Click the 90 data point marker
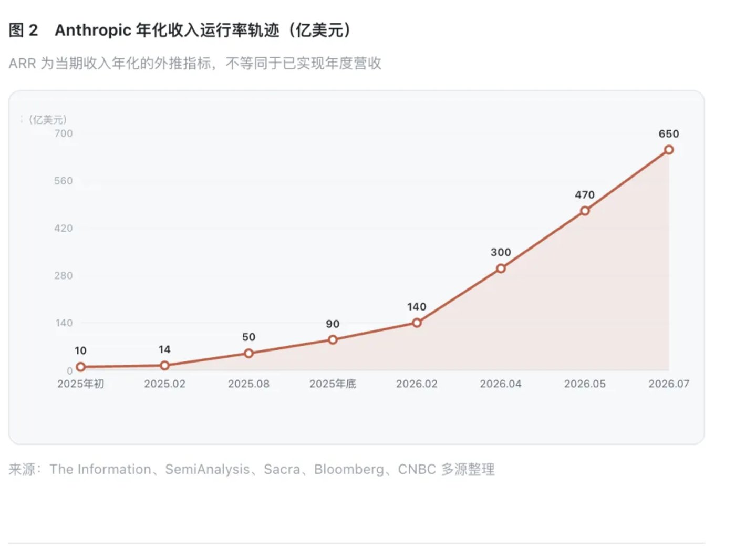This screenshot has height=558, width=756. pos(333,340)
